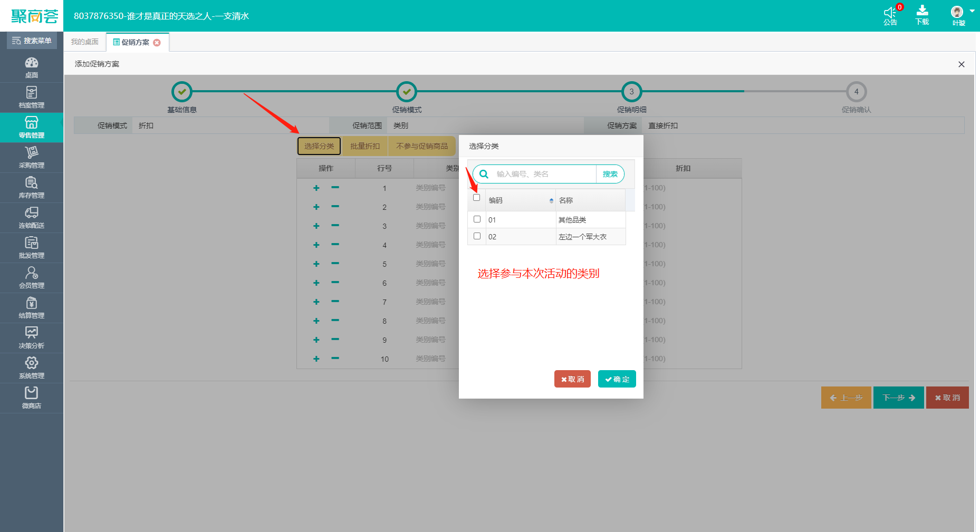Add a row after row 7
Viewport: 980px width, 532px height.
(x=316, y=302)
